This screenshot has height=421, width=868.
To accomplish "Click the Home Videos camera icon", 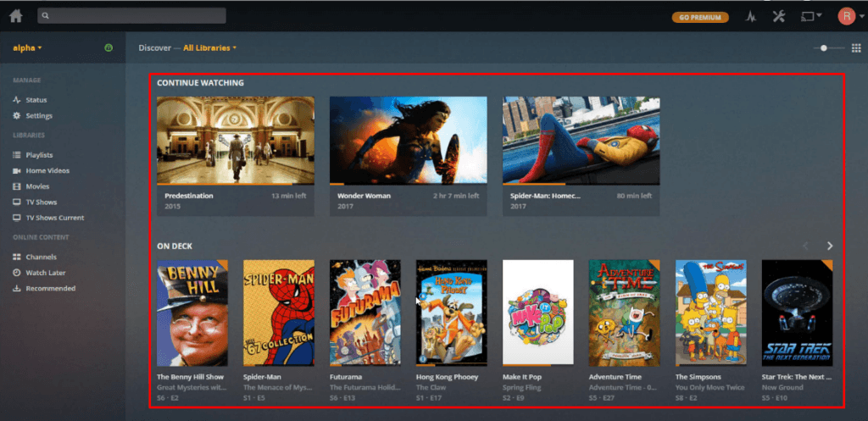I will 17,170.
